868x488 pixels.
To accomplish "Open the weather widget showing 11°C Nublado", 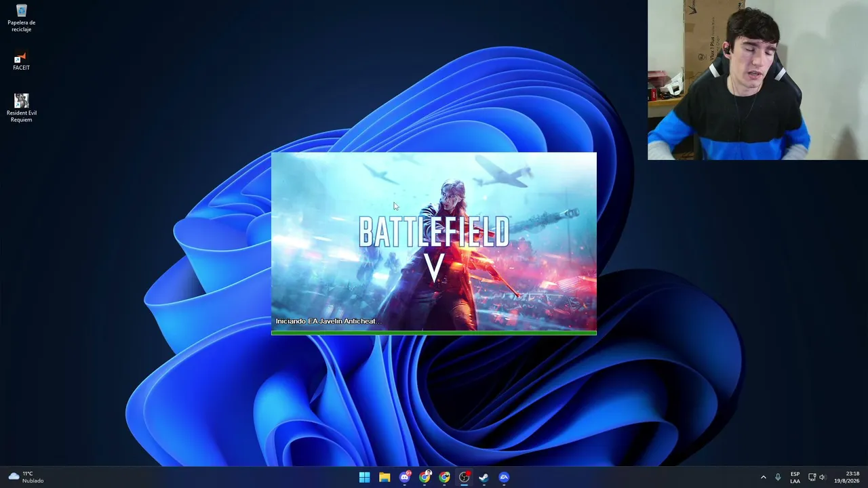I will click(x=26, y=477).
